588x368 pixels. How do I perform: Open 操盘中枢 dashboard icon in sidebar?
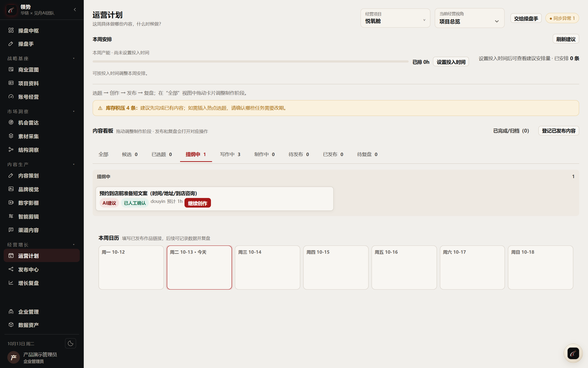[11, 30]
